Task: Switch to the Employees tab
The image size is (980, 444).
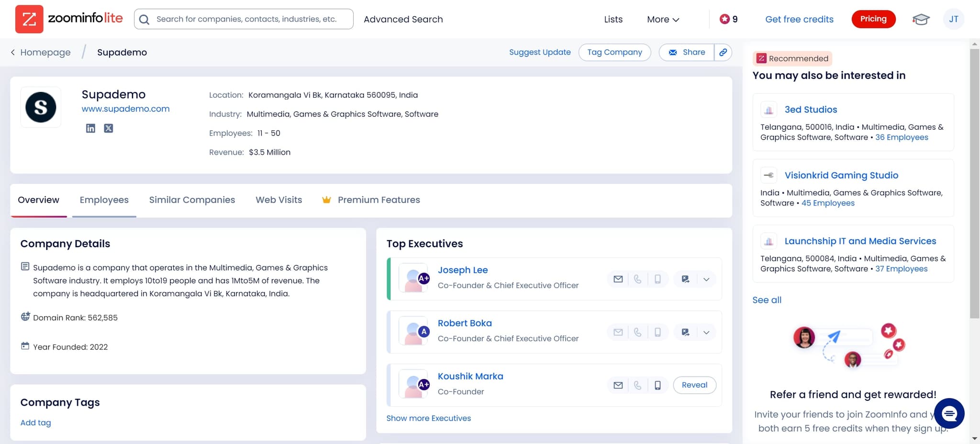Action: (104, 200)
